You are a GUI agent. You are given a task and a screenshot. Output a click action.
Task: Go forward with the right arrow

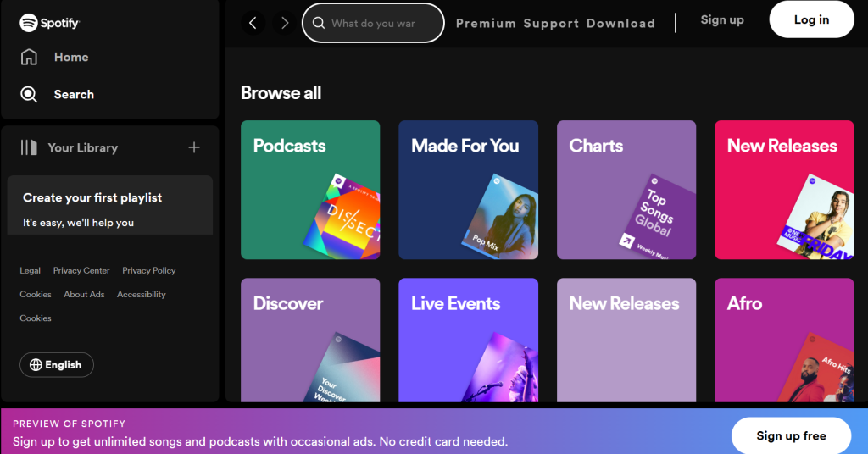[x=285, y=23]
